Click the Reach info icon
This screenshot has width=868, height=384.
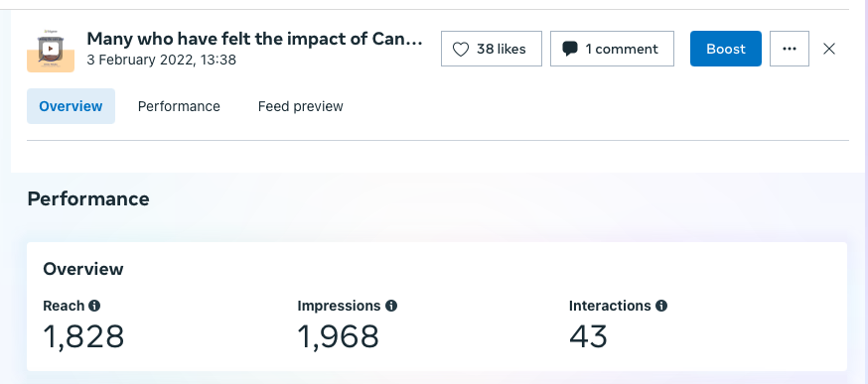(94, 306)
